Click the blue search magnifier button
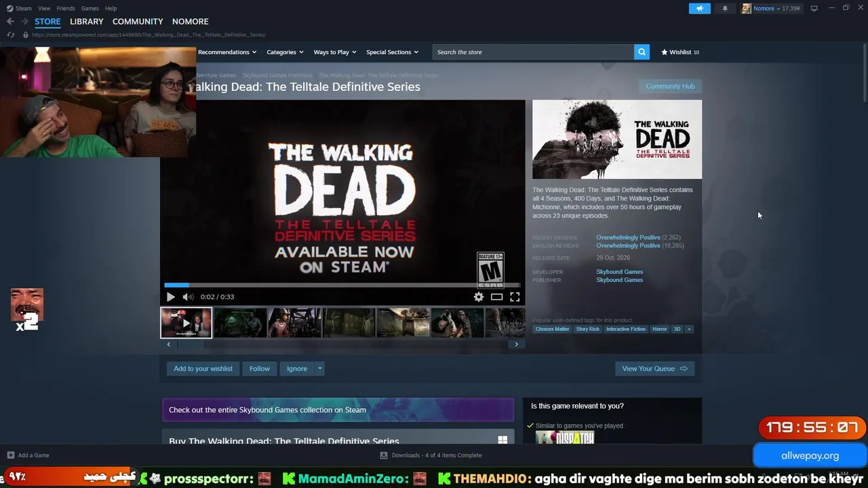 pos(642,52)
